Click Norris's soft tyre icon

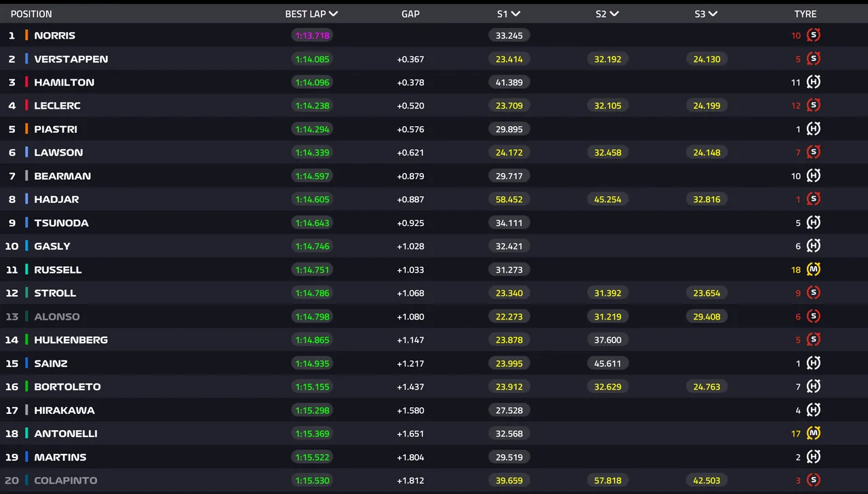pyautogui.click(x=813, y=35)
